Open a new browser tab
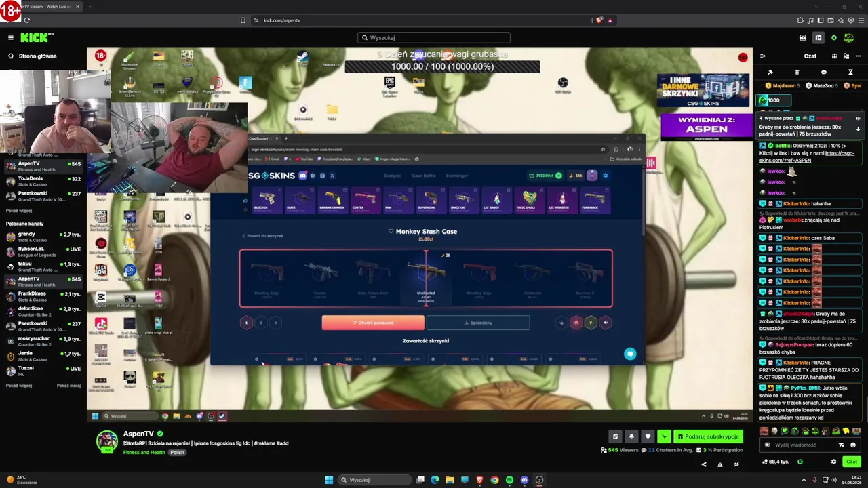 [90, 7]
